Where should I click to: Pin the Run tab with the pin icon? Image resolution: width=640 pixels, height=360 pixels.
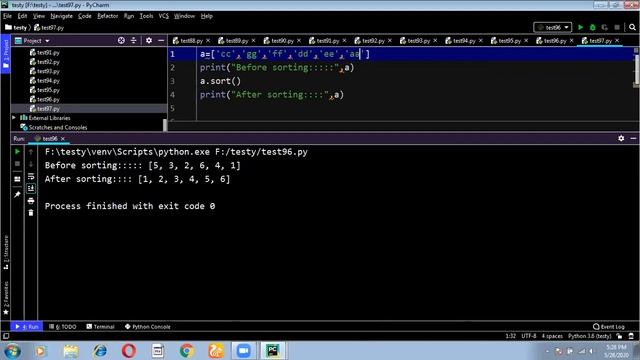point(17,195)
